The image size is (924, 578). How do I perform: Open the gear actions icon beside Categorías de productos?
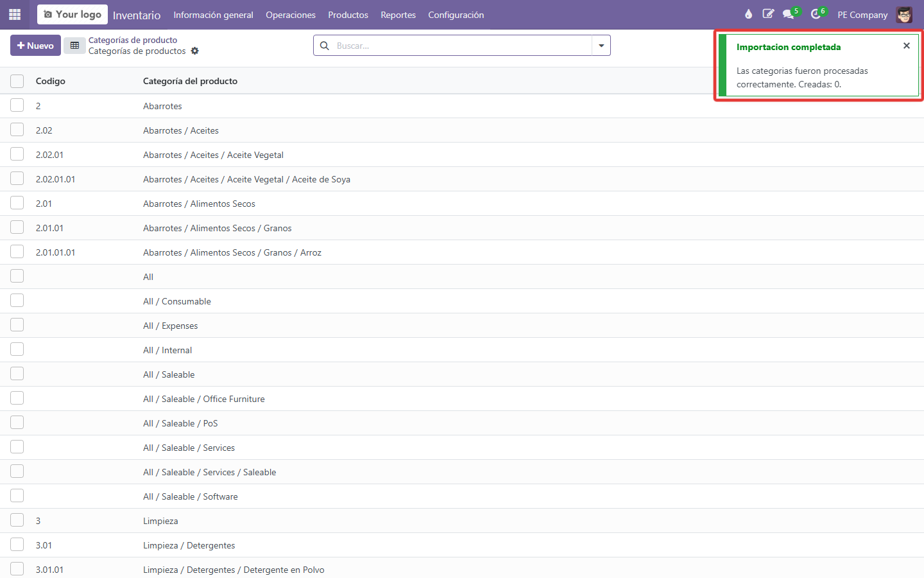(x=195, y=51)
